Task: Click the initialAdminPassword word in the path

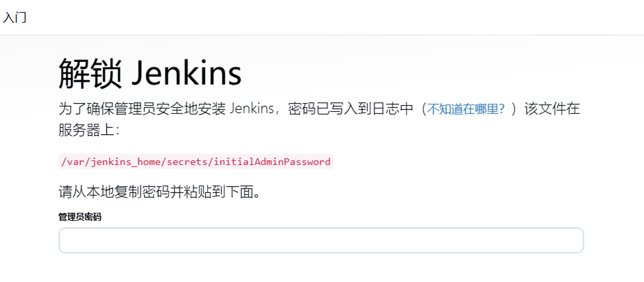Action: point(272,162)
